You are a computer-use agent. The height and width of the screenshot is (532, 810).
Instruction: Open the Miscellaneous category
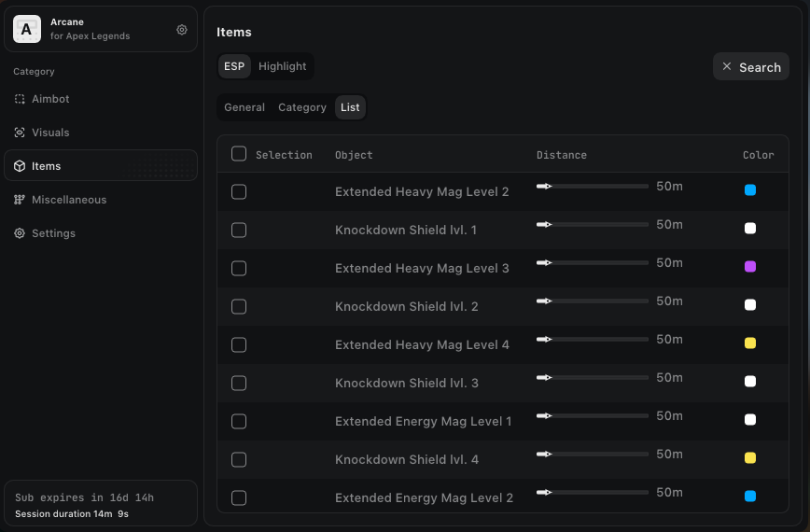tap(68, 200)
